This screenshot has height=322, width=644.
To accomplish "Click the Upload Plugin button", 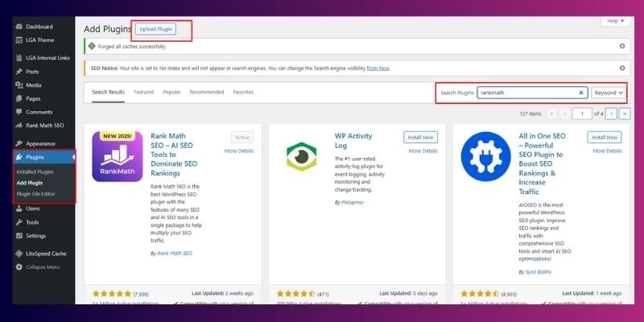I will 155,29.
